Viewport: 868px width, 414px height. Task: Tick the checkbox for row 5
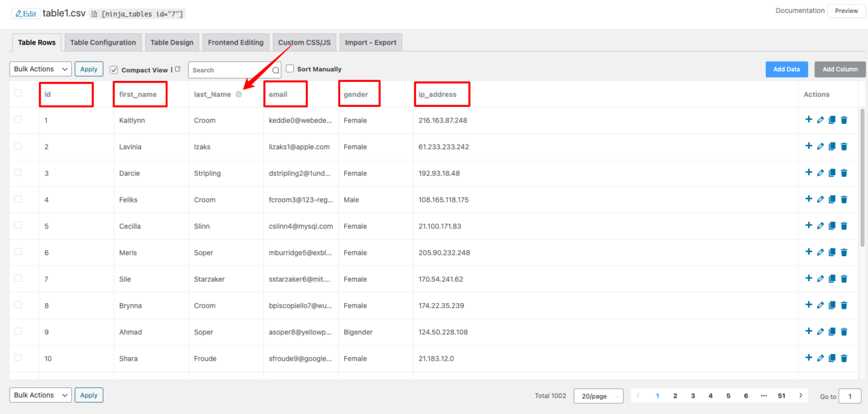pos(18,225)
